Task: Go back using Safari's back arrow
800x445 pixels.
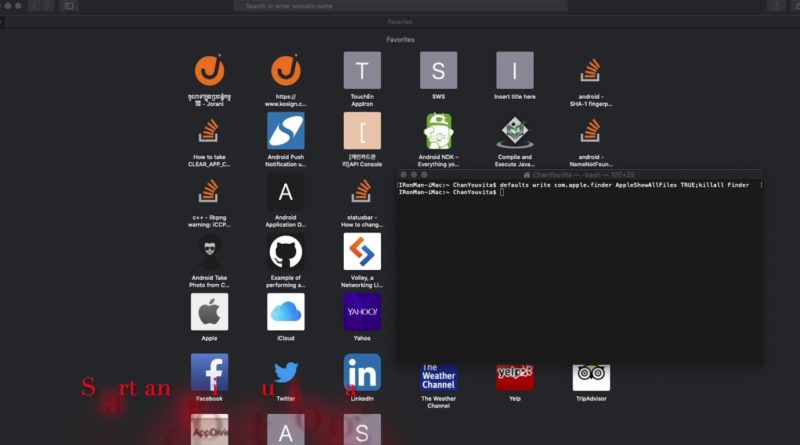Action: click(x=35, y=6)
